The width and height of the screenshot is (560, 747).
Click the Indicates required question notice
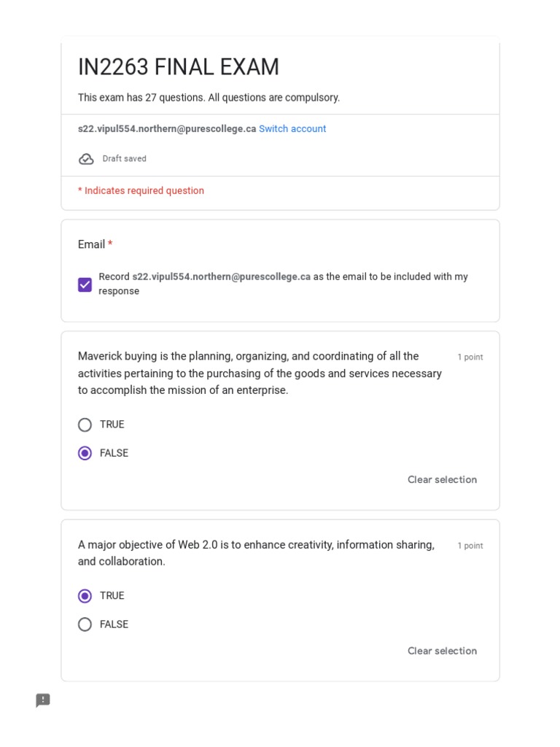coord(141,191)
